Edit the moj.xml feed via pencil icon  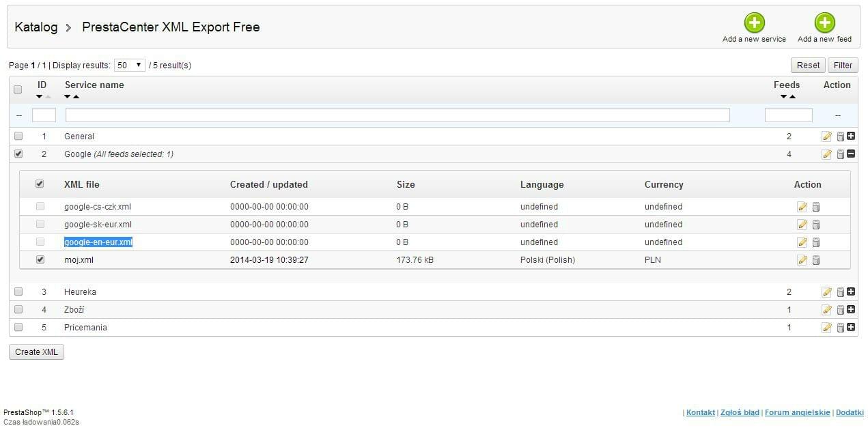point(802,260)
